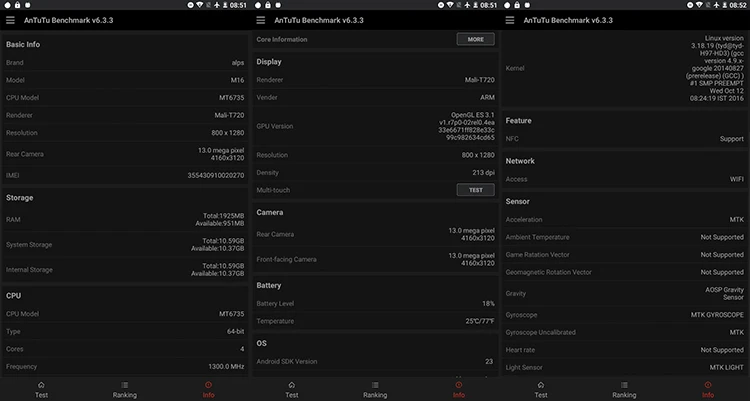Viewport: 750px width, 401px height.
Task: Click the Vender ARM value
Action: (487, 97)
